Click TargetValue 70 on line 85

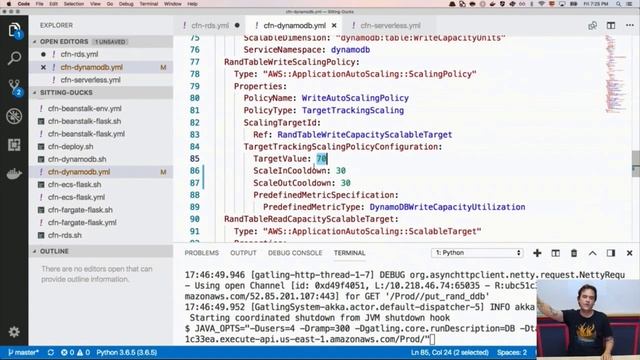tap(322, 159)
